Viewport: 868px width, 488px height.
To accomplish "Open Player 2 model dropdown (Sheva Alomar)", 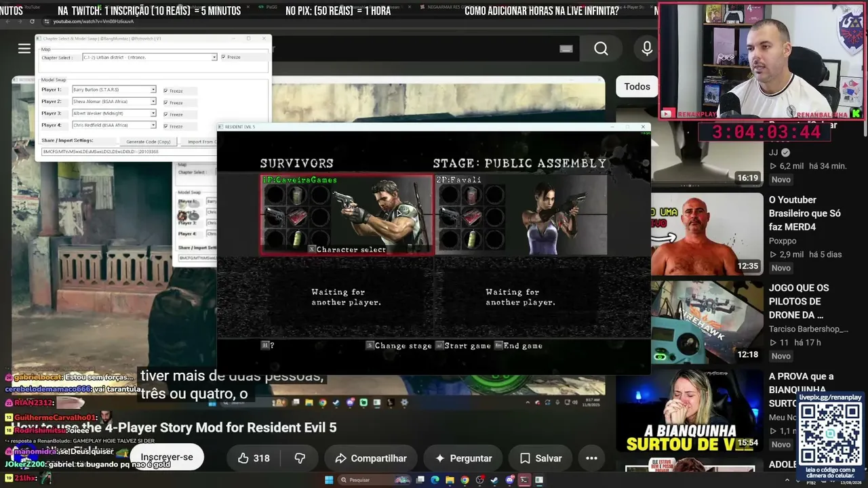I will tap(153, 102).
